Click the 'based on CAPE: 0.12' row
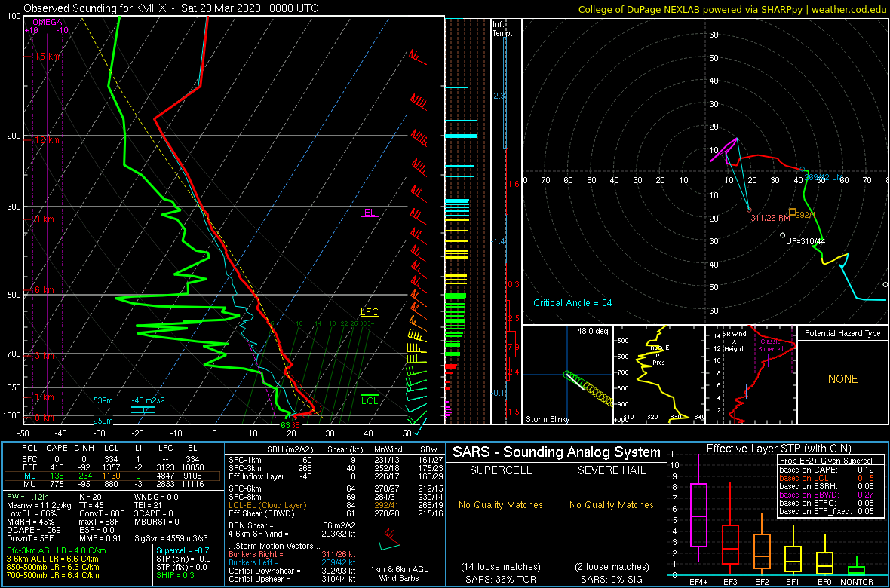The image size is (890, 588). [828, 470]
